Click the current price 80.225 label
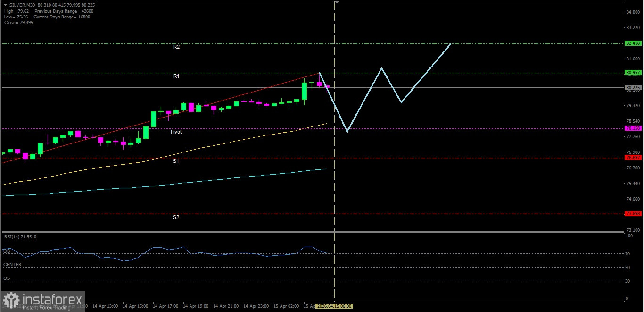This screenshot has height=312, width=644. [633, 88]
